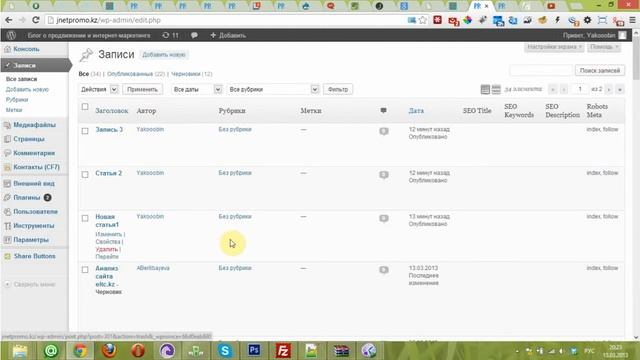Check the Анализ сайта eltc.kz row checkbox
Image resolution: width=640 pixels, height=360 pixels.
coord(85,270)
